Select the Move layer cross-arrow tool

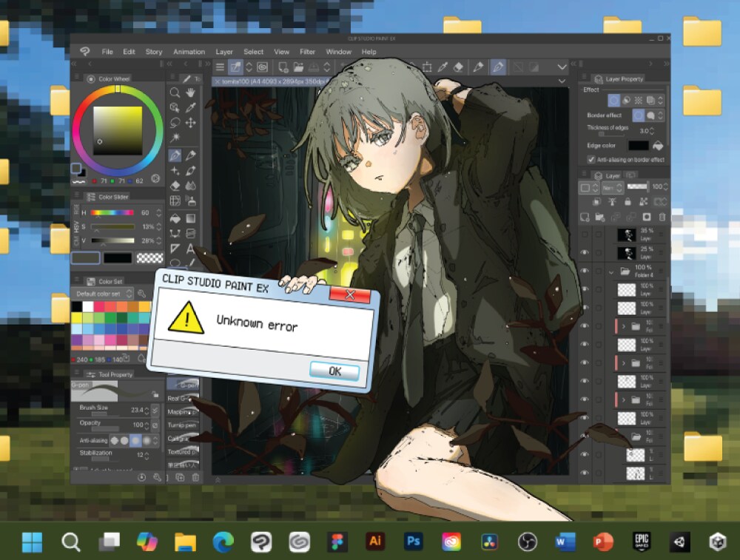pos(191,123)
